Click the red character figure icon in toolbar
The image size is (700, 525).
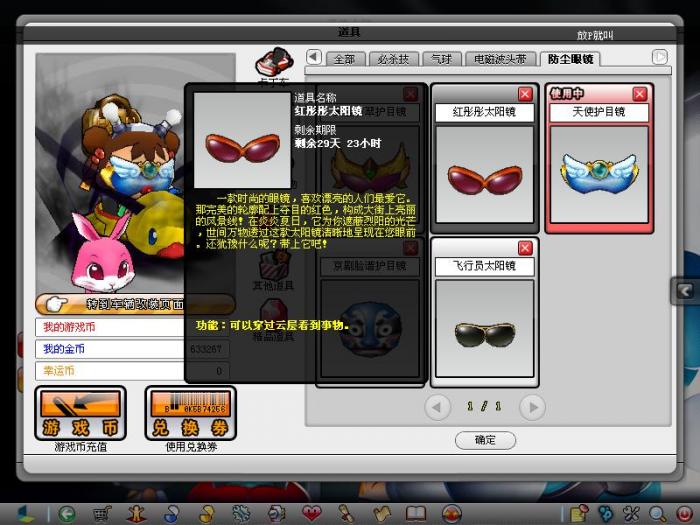tap(136, 514)
